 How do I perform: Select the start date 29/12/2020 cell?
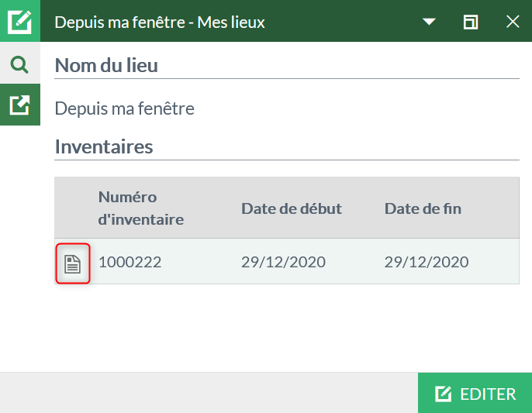pyautogui.click(x=283, y=262)
